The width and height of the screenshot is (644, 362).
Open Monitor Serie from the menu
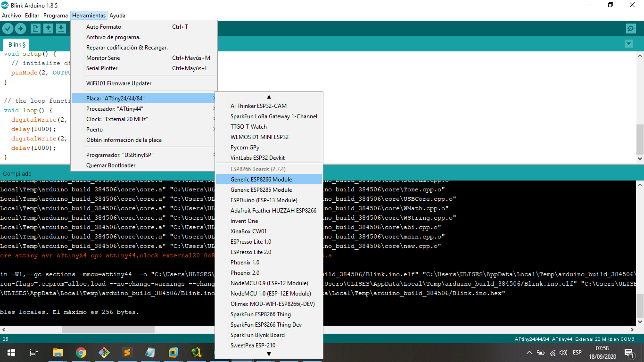144,58
